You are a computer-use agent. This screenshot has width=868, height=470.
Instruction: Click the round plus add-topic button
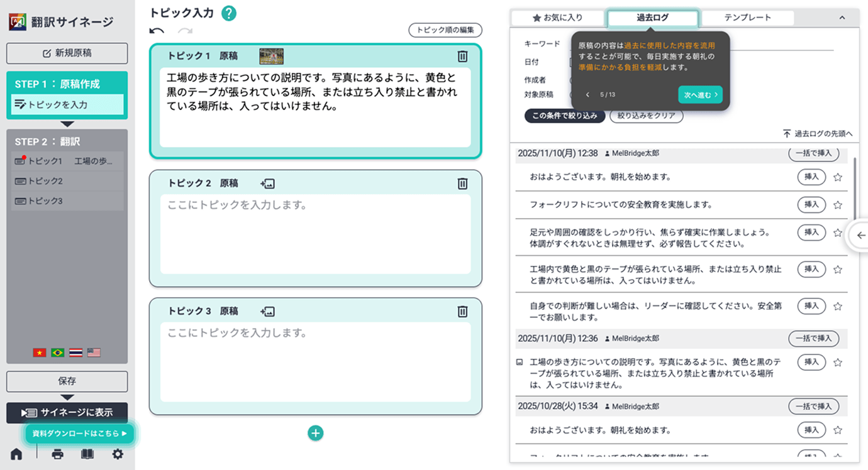316,433
